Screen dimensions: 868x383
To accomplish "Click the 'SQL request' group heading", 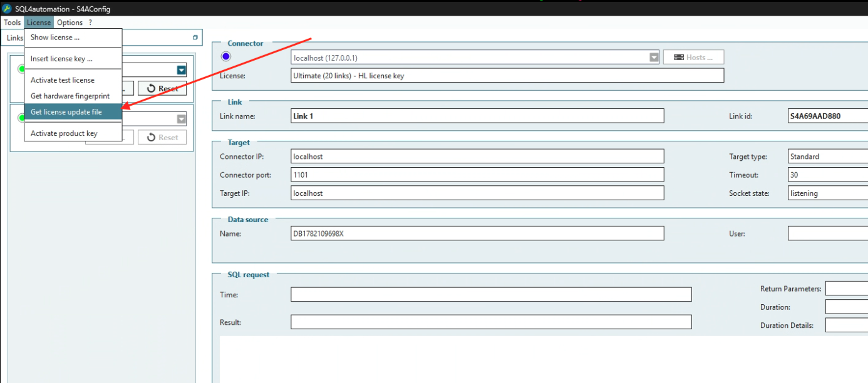I will [x=249, y=275].
